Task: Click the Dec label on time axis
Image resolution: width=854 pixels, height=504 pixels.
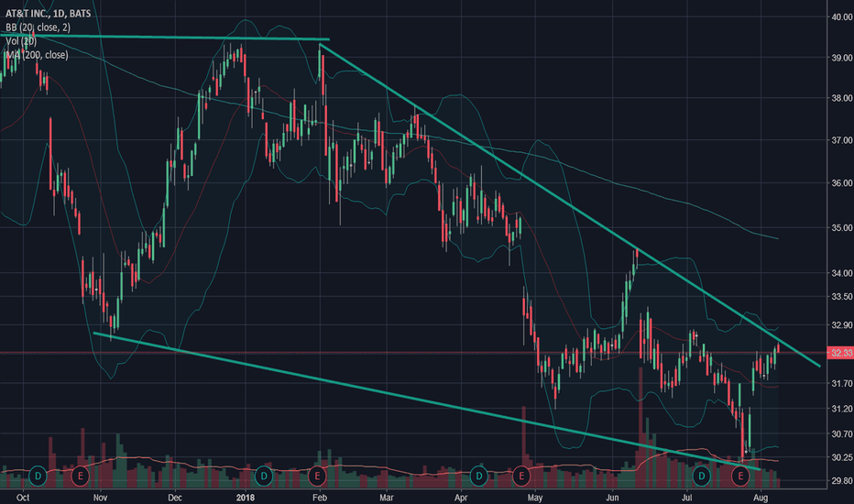Action: coord(174,497)
